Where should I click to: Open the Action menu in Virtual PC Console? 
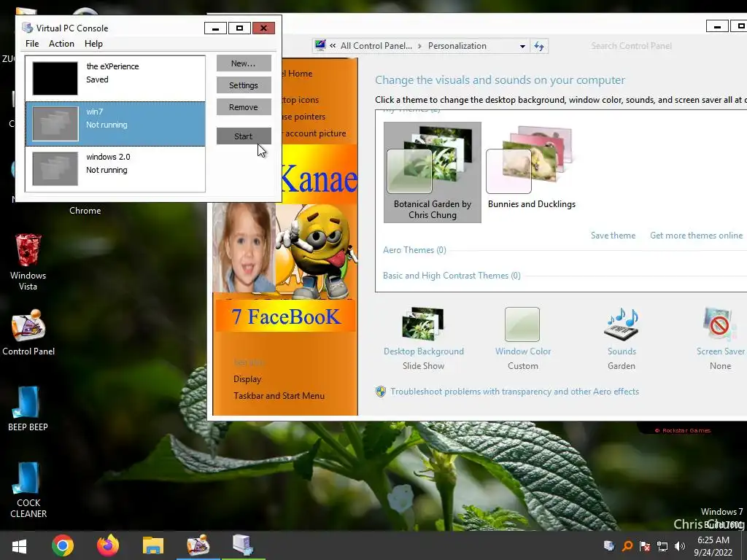click(61, 44)
